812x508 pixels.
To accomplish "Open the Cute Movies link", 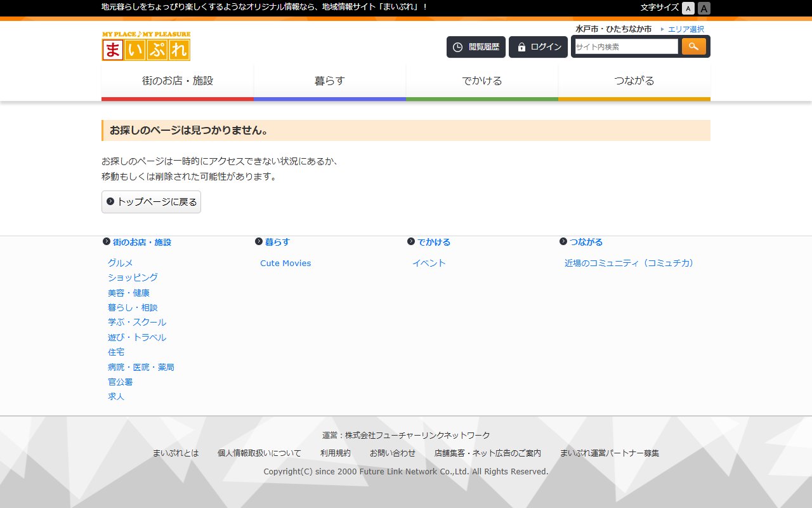I will point(285,263).
